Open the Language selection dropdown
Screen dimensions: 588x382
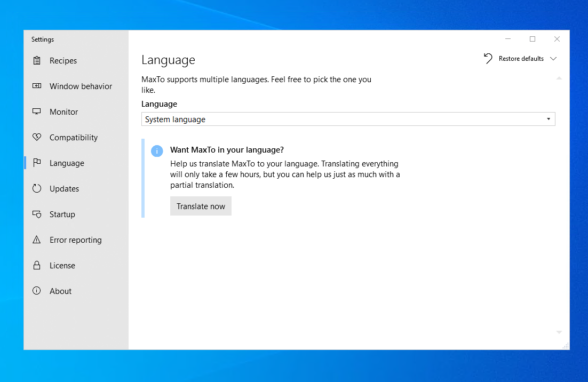click(348, 119)
